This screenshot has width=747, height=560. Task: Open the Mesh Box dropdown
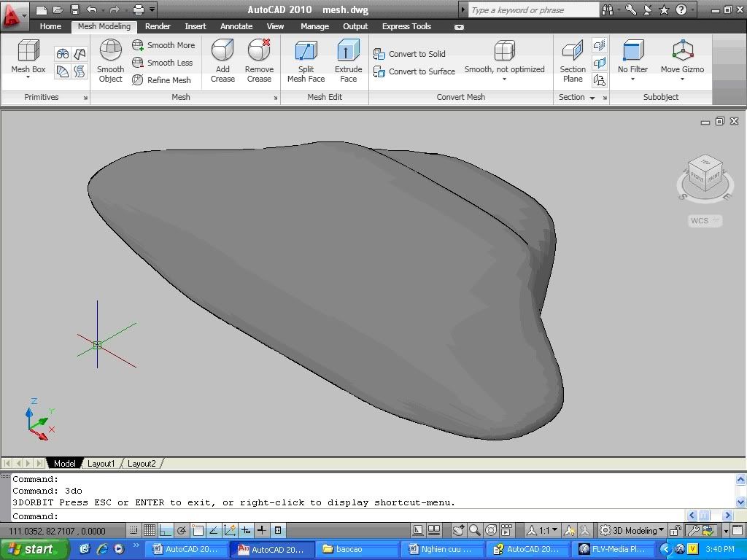pyautogui.click(x=28, y=77)
